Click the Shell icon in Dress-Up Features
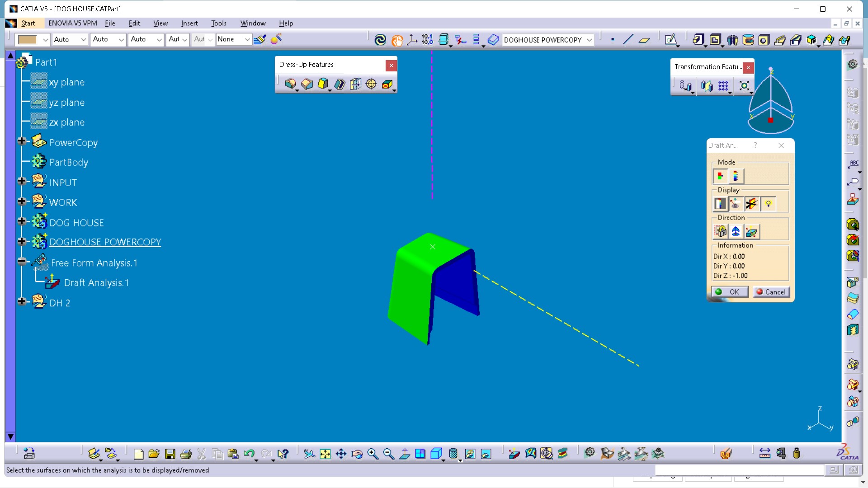The image size is (868, 488). click(340, 84)
